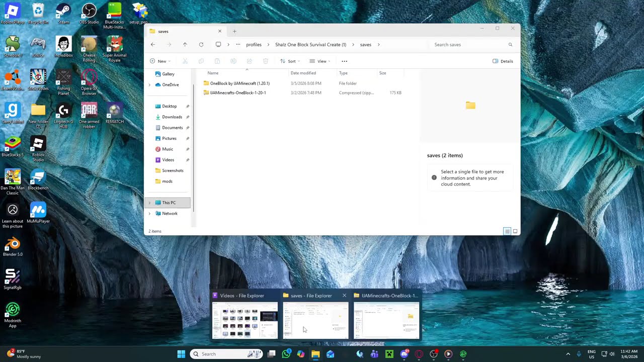Expand the OneDrive tree node
Viewport: 644px width, 362px height.
pos(149,85)
